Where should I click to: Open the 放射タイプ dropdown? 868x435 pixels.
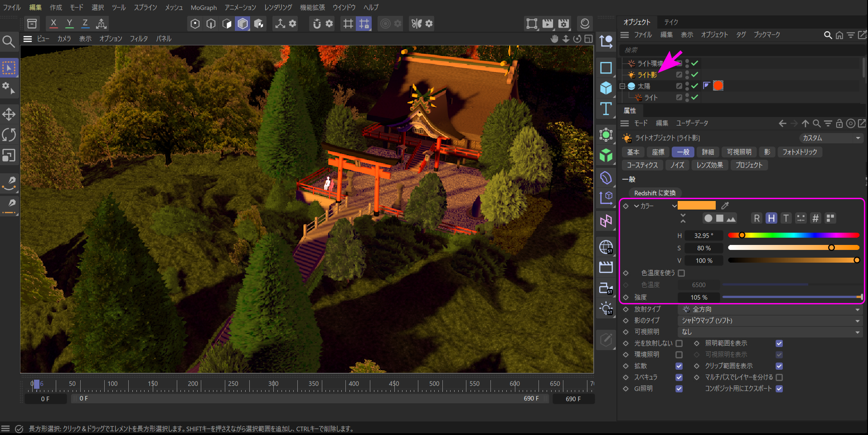[x=770, y=309]
